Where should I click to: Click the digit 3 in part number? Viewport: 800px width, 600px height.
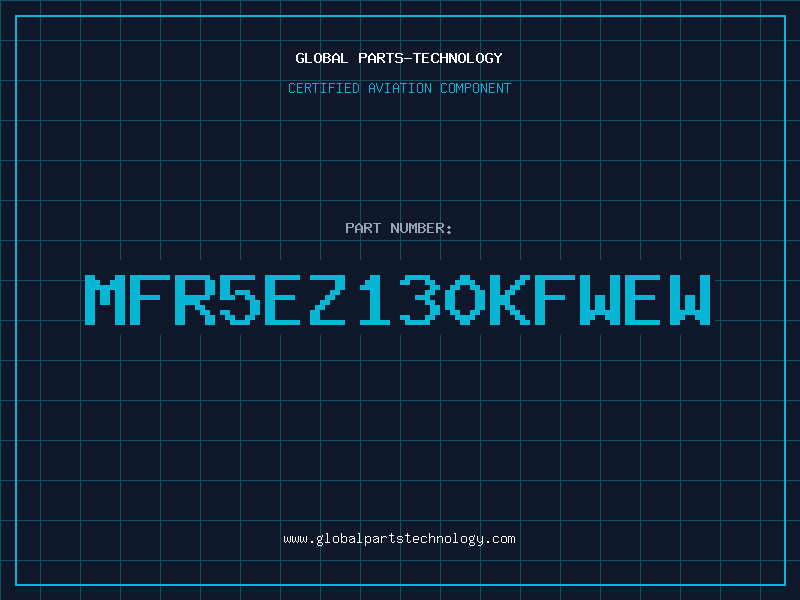coord(419,300)
